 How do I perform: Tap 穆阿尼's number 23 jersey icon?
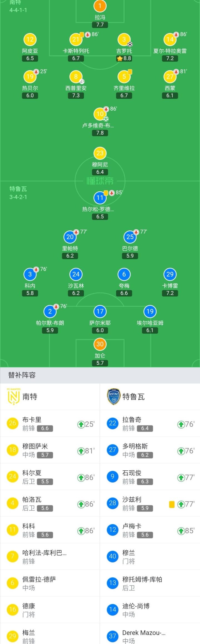pyautogui.click(x=100, y=153)
